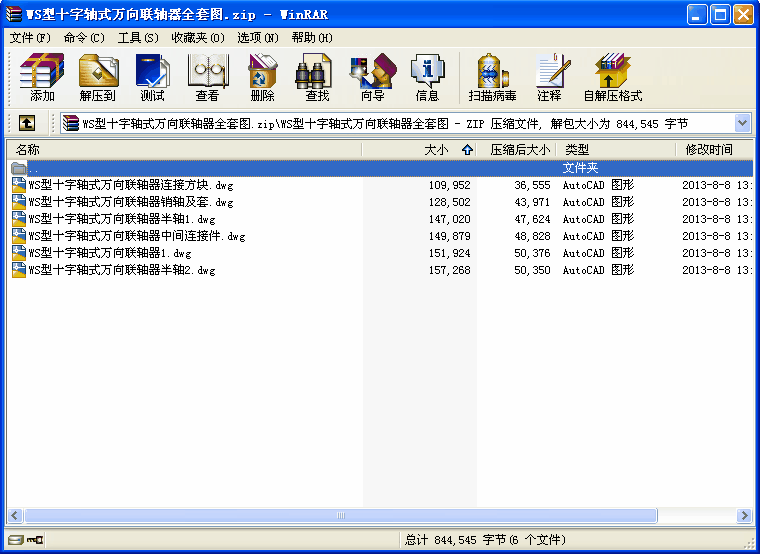
Task: Click the horizontal scrollbar right arrow
Action: click(x=744, y=516)
